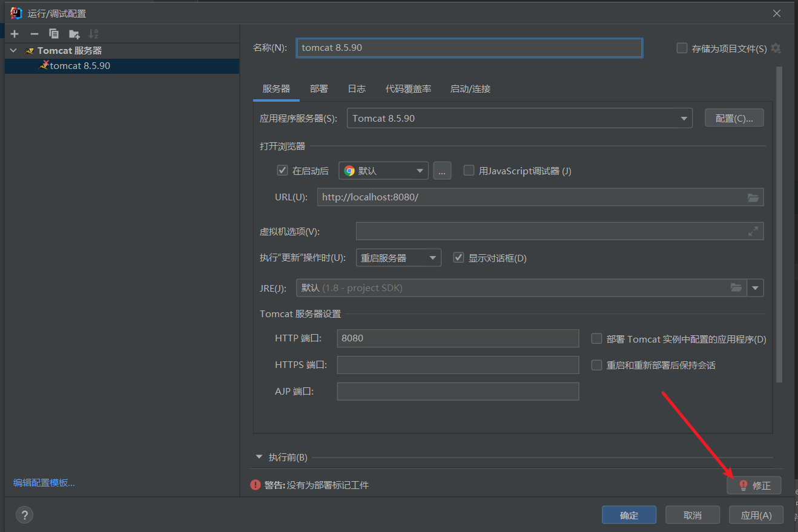
Task: Click the move into new folder icon
Action: click(74, 34)
